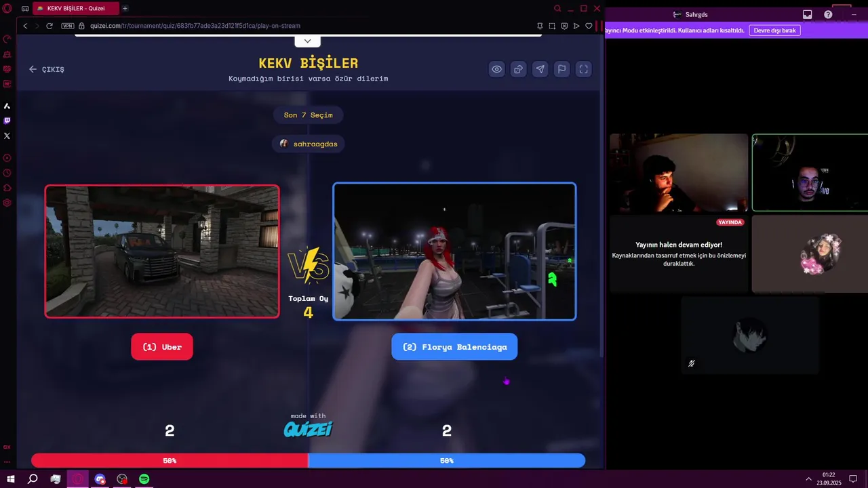The height and width of the screenshot is (488, 868).
Task: Click the browser tab search magnifier
Action: 557,8
